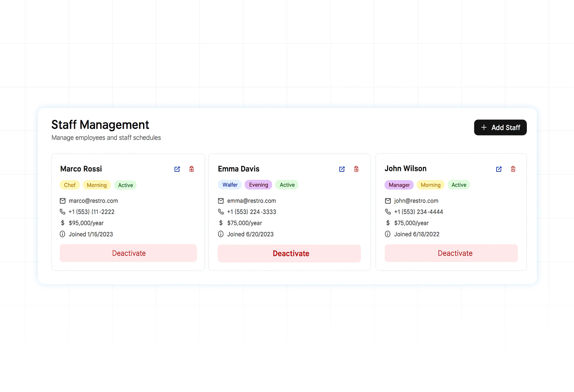Deactivate Emma Davis
Image resolution: width=574 pixels, height=392 pixels.
[289, 253]
